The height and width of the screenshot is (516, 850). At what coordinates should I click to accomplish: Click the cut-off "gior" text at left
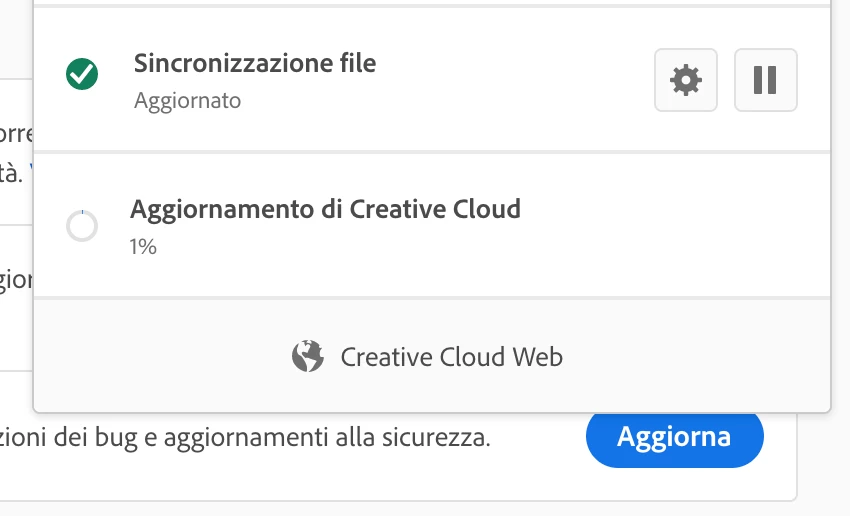click(x=16, y=280)
